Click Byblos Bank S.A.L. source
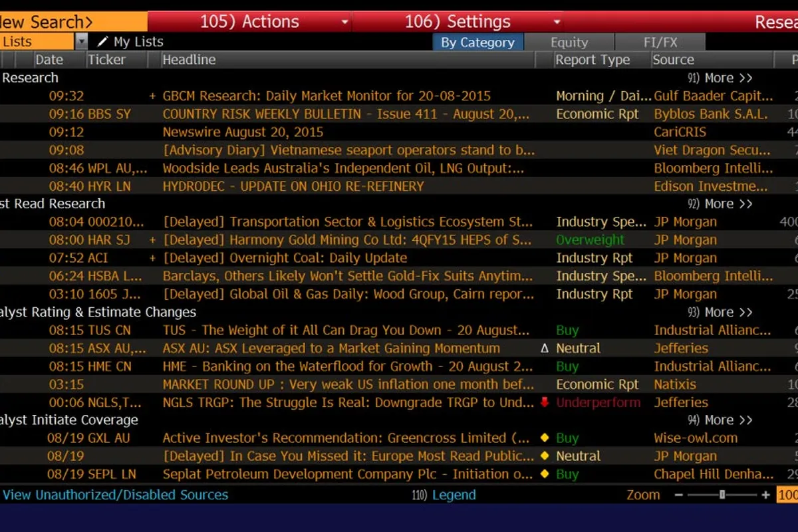The image size is (798, 532). coord(710,114)
